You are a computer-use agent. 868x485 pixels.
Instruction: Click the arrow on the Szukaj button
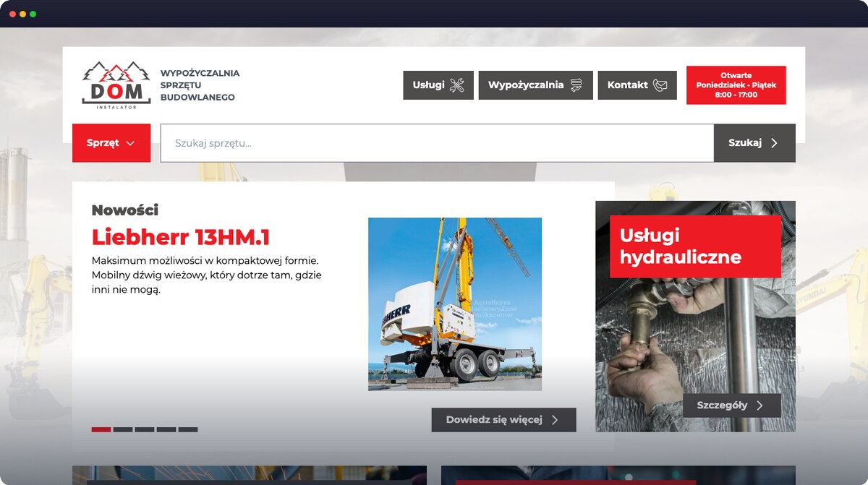[774, 143]
